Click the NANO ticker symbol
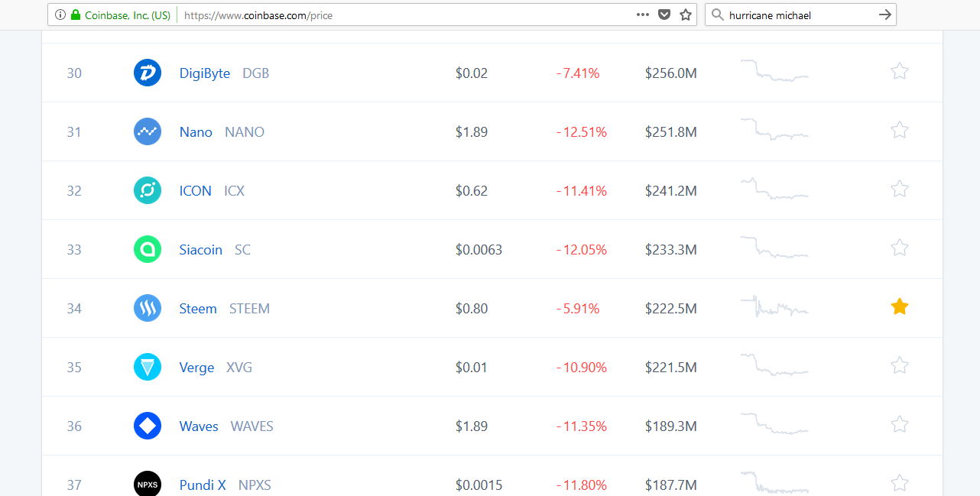 click(x=245, y=132)
